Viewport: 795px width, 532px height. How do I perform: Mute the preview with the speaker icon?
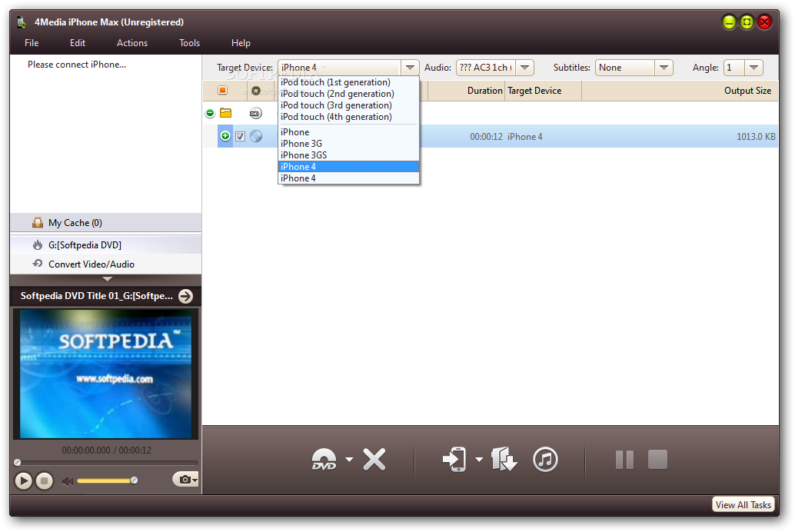[x=67, y=480]
